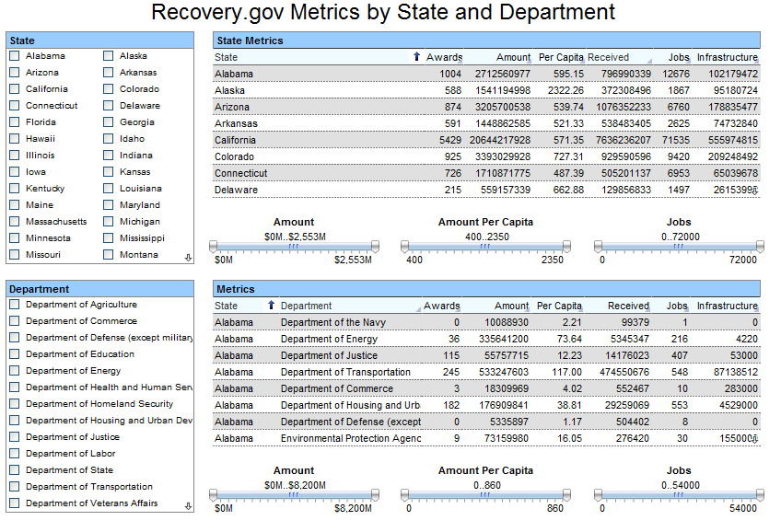Click the Department panel header

(x=99, y=289)
